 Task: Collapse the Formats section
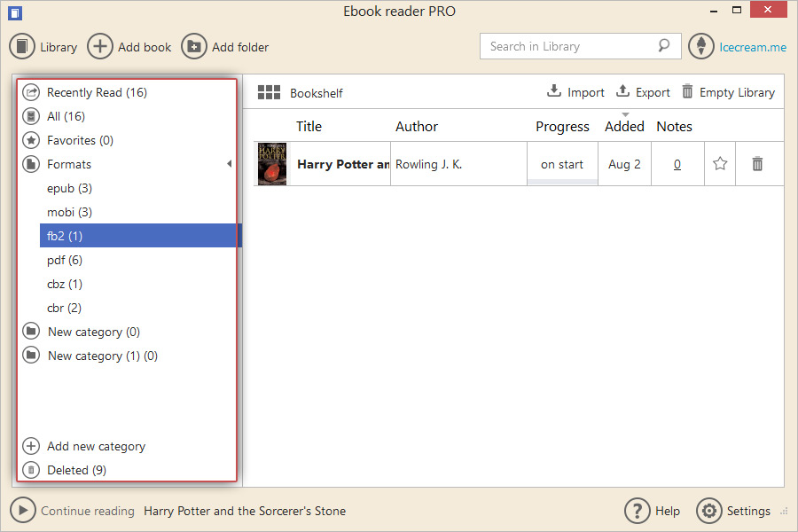[x=229, y=163]
